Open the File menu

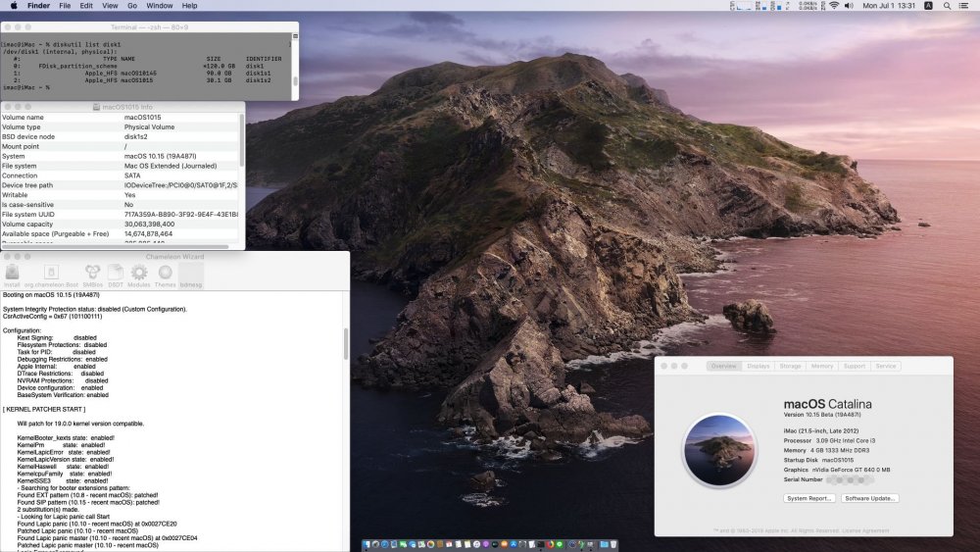65,6
